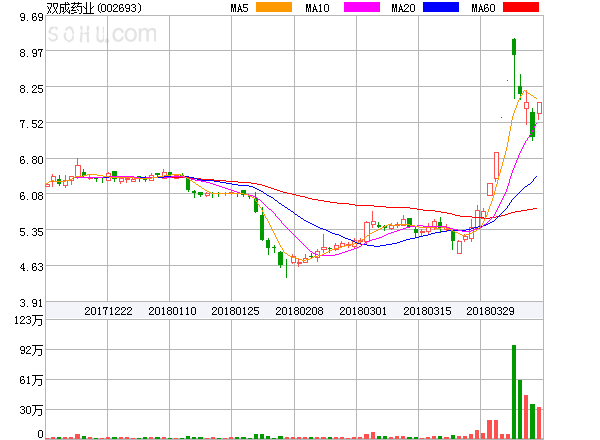Click the 5.35 price axis label

(x=31, y=232)
